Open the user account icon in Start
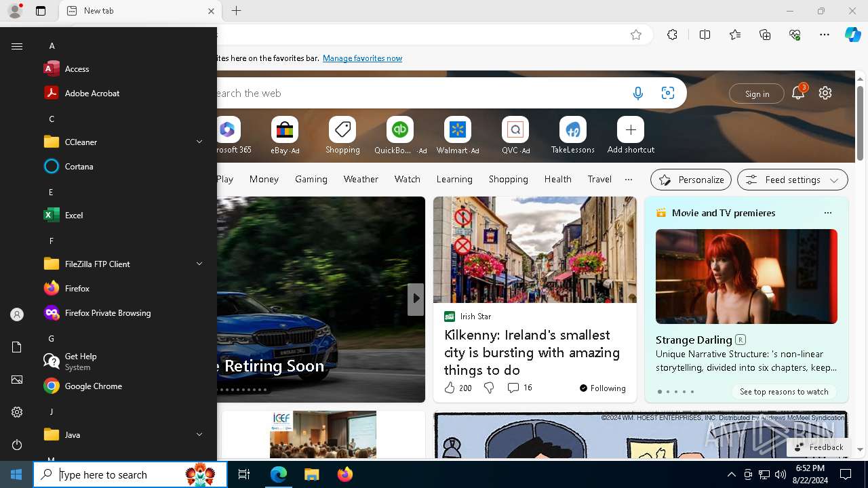The height and width of the screenshot is (488, 868). (x=17, y=314)
